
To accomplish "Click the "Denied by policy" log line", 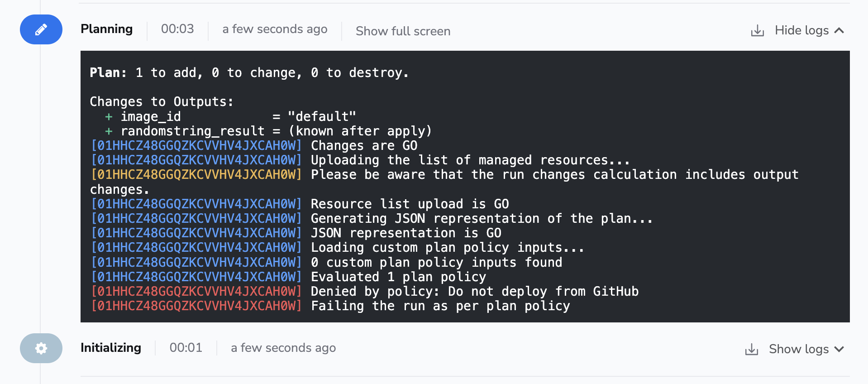I will click(474, 292).
